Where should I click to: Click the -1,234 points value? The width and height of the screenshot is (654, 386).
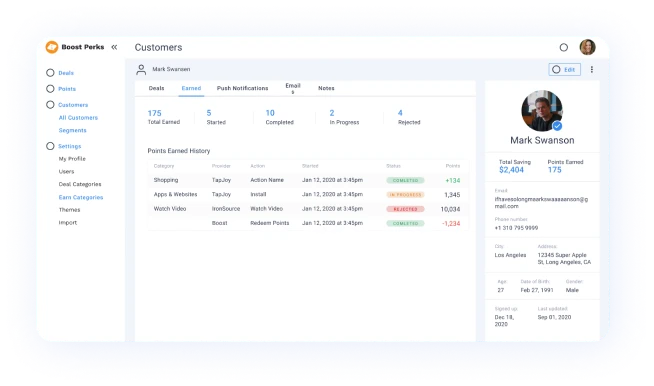451,224
